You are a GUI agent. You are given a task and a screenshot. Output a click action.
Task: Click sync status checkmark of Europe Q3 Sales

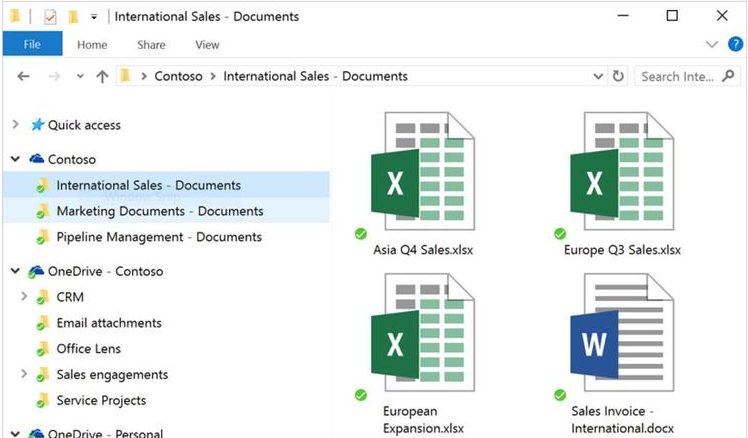[560, 234]
